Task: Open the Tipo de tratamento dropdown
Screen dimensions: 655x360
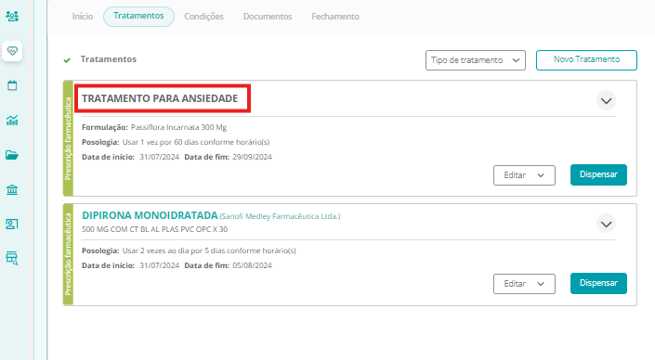Action: [475, 60]
